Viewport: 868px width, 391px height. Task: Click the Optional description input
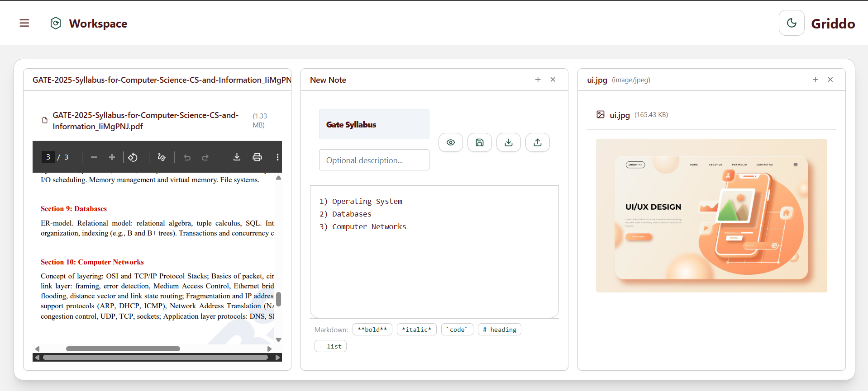click(x=374, y=160)
